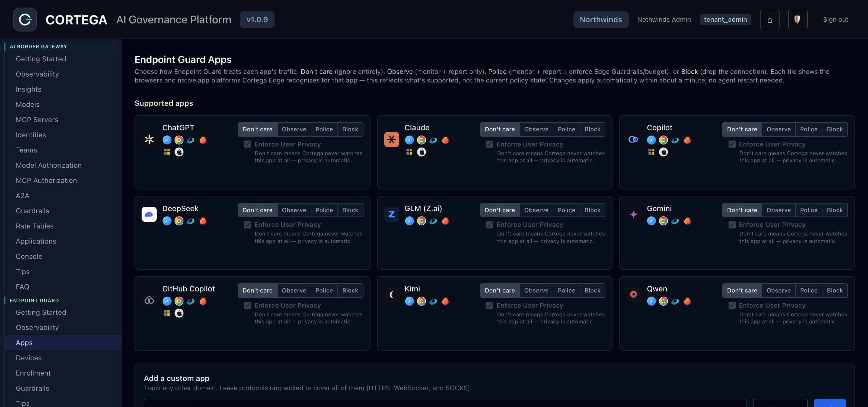Viewport: 868px width, 407px height.
Task: Click the Kimi moon logo
Action: [x=391, y=295]
